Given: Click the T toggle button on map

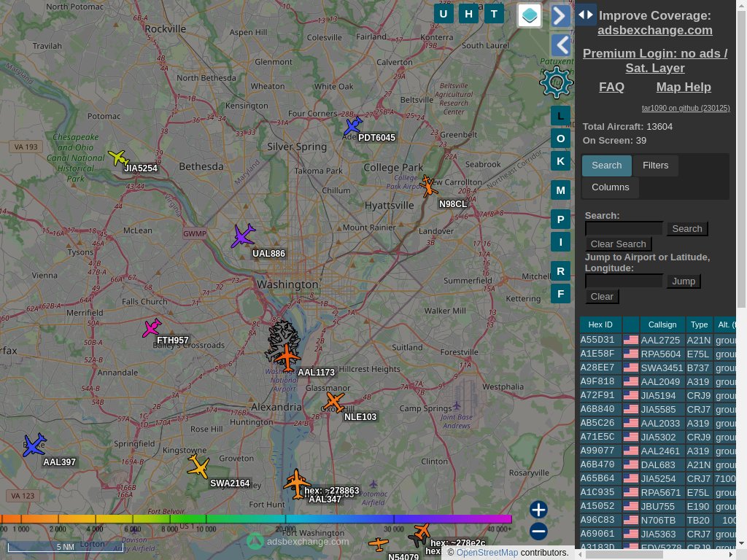Looking at the screenshot, I should [x=494, y=14].
